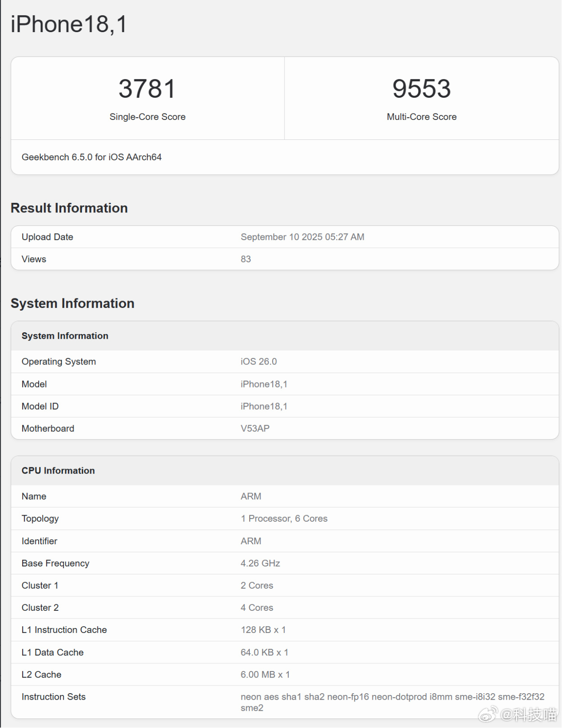The height and width of the screenshot is (728, 562).
Task: Select the ARM value in Identifier row
Action: 251,541
